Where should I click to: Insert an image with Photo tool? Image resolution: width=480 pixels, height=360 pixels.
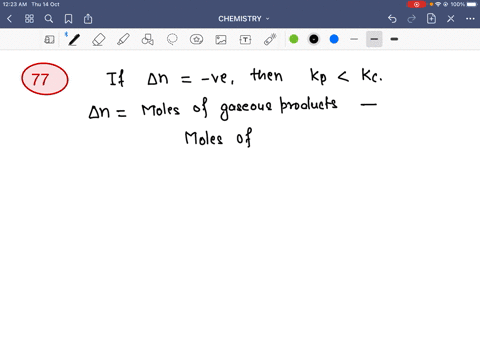(221, 40)
